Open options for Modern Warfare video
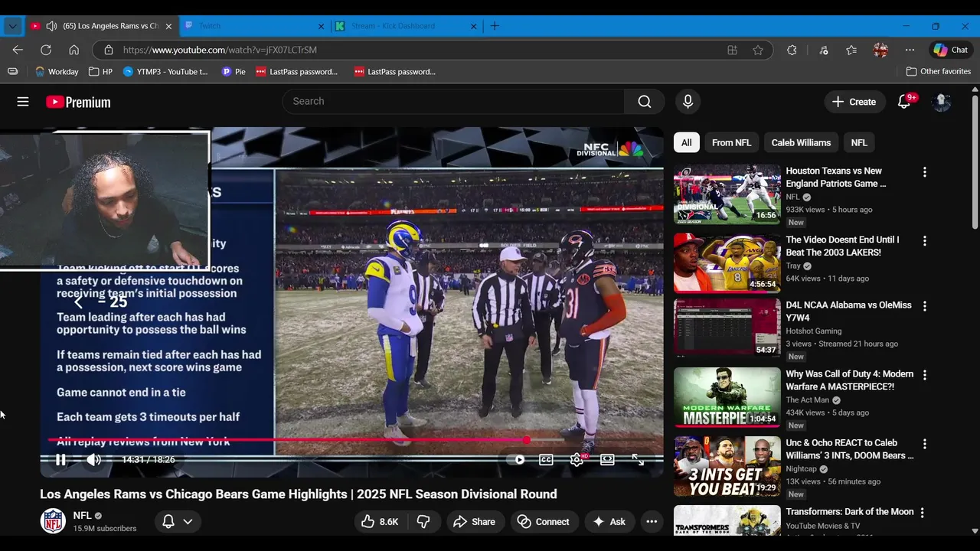 coord(924,375)
